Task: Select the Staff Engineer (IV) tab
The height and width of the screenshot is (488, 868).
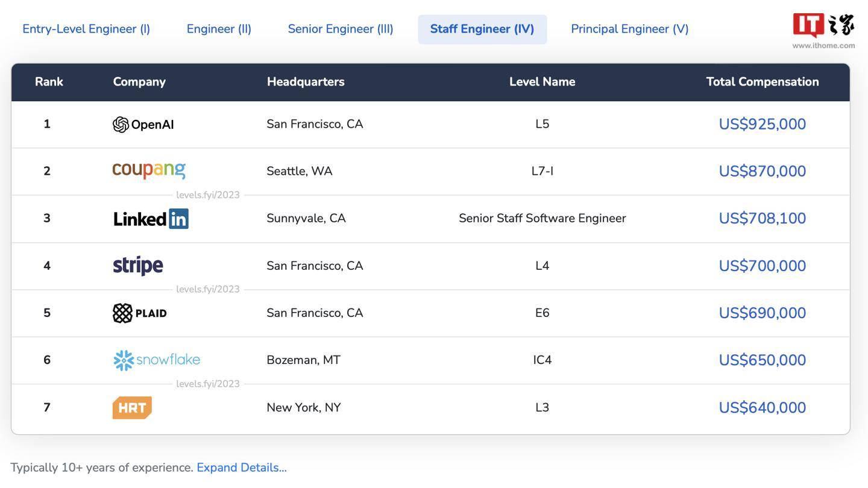Action: (482, 29)
